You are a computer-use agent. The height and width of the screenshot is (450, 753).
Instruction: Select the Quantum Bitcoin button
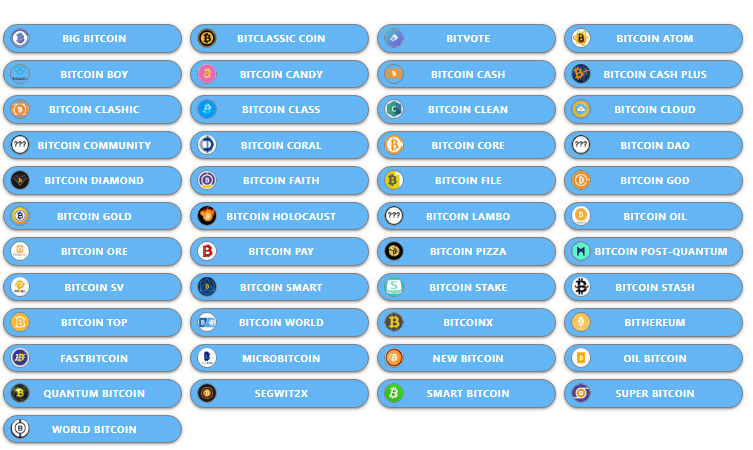pos(93,394)
